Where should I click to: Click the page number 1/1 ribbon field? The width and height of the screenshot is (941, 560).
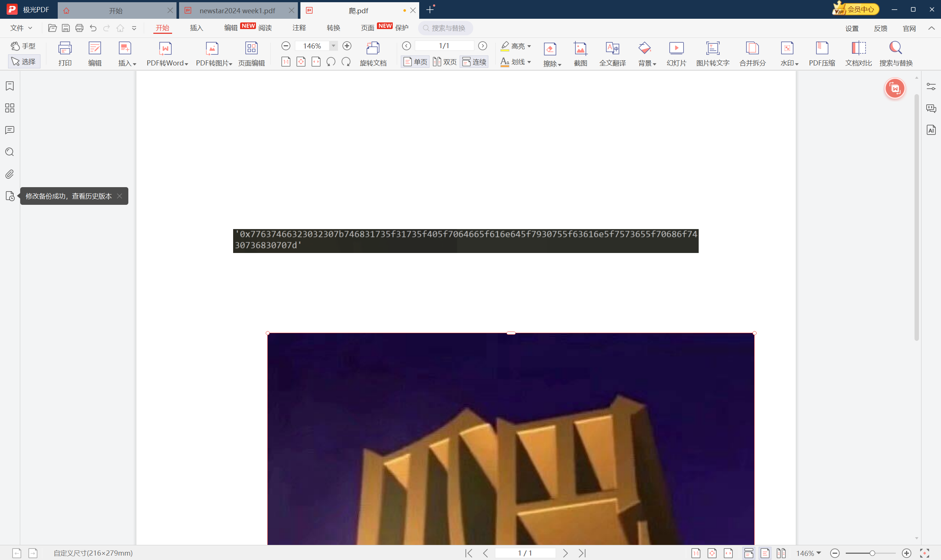tap(444, 46)
